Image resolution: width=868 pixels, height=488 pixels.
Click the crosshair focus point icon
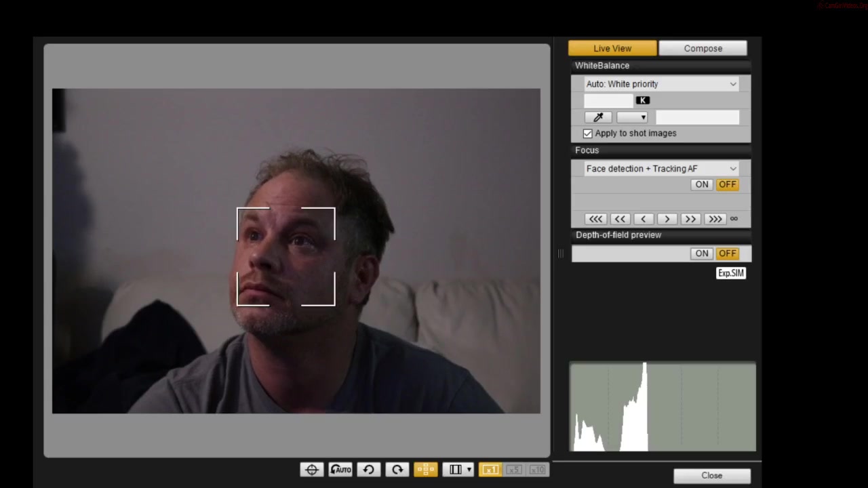point(312,470)
